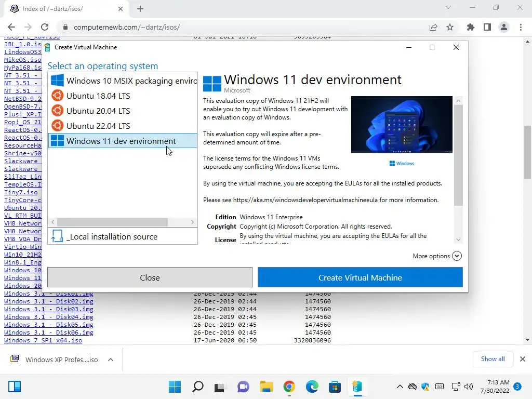The width and height of the screenshot is (532, 399).
Task: Go forward in Chrome browser
Action: (x=28, y=27)
